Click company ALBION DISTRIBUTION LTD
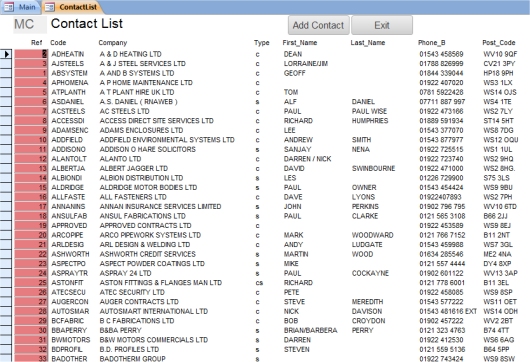This screenshot has width=530, height=362. 141,178
